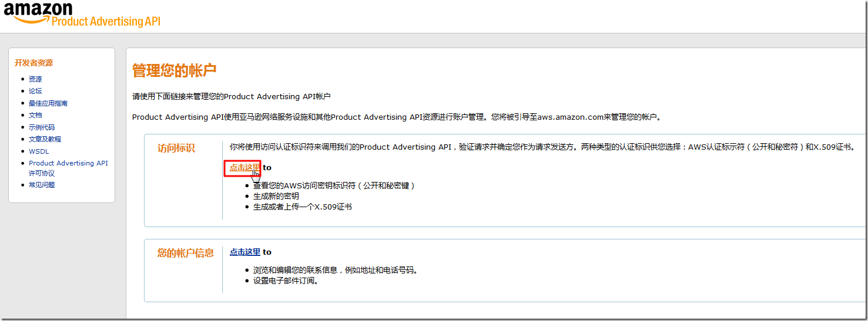Open the 文章及教程 link
The height and width of the screenshot is (321, 868).
[45, 139]
